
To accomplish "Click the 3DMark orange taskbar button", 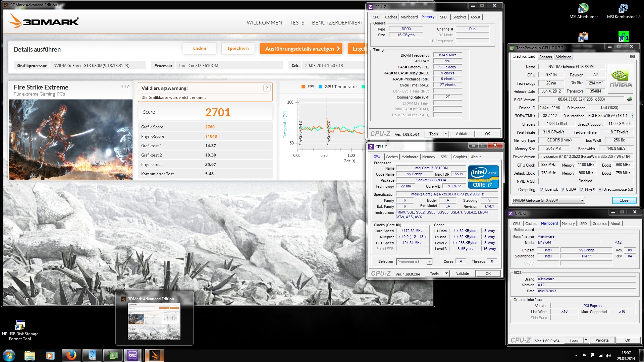I will tap(154, 355).
